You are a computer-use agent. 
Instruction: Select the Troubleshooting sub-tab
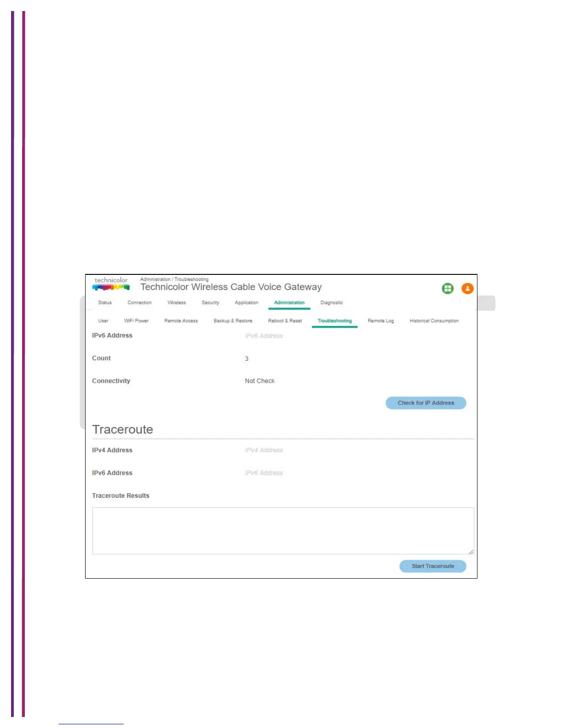(x=335, y=321)
